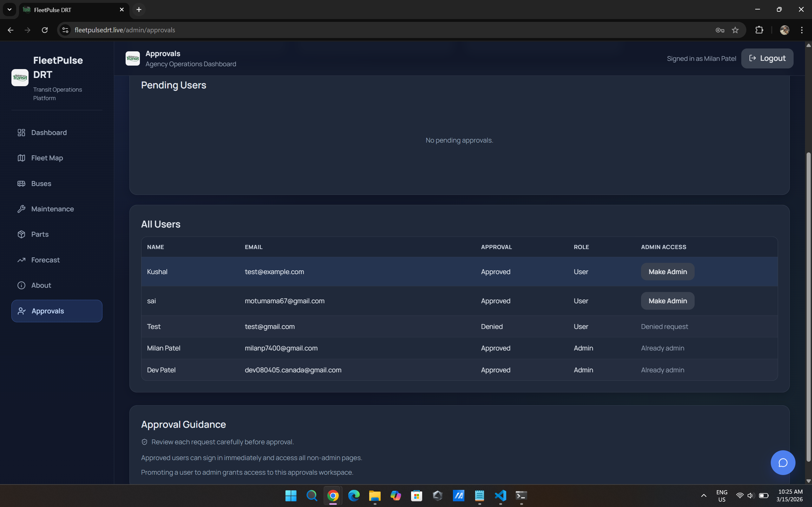Image resolution: width=812 pixels, height=507 pixels.
Task: Click the Maintenance wrench icon
Action: (22, 209)
